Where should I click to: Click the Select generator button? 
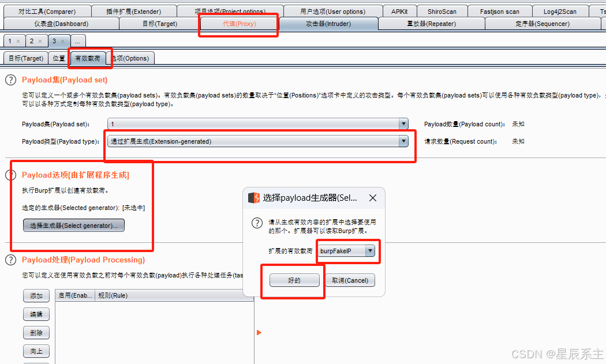tap(74, 226)
